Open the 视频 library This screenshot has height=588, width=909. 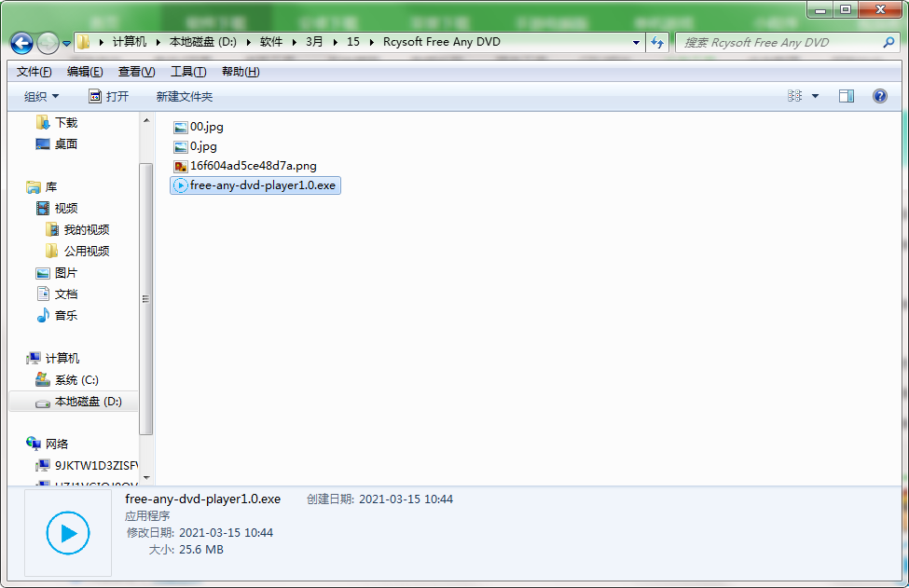tap(57, 208)
